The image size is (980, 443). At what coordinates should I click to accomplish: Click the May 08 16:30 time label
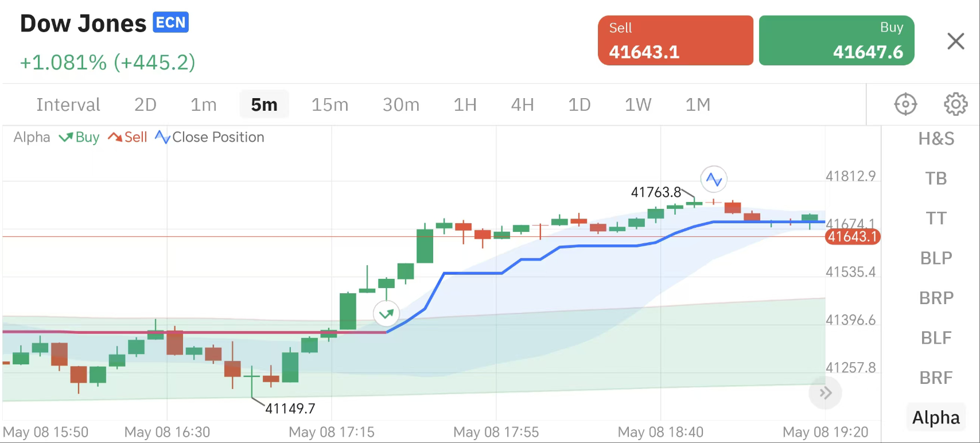point(167,432)
